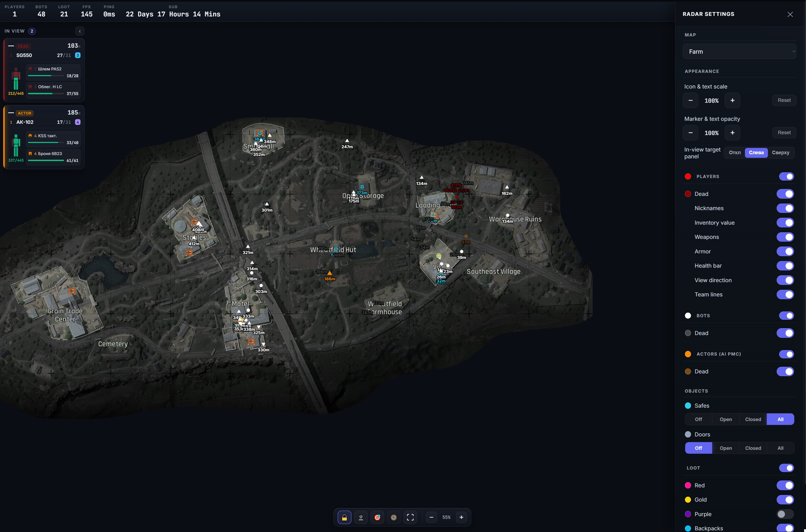The height and width of the screenshot is (532, 806).
Task: Toggle ACTORS (AI PMC) switch
Action: pyautogui.click(x=786, y=354)
